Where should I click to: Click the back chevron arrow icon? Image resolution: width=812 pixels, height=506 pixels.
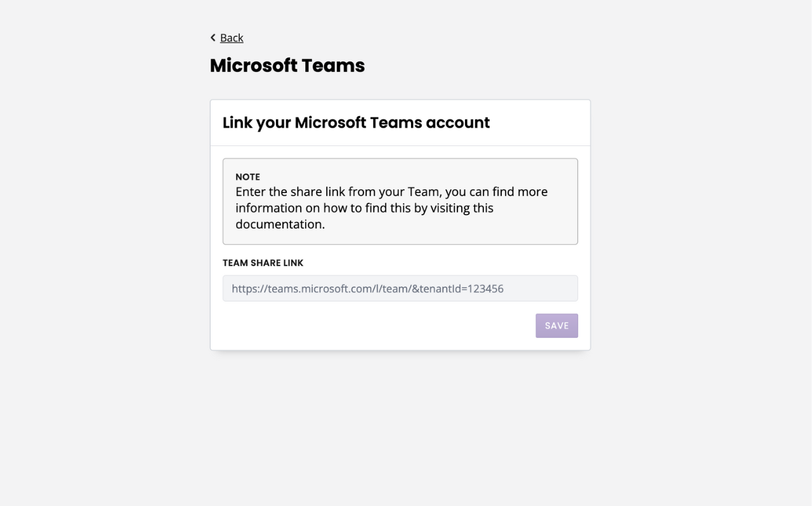pos(213,38)
